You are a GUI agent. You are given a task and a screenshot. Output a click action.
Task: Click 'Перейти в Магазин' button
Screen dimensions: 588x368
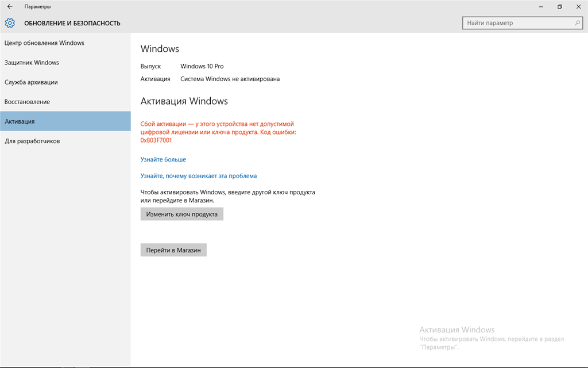click(173, 250)
